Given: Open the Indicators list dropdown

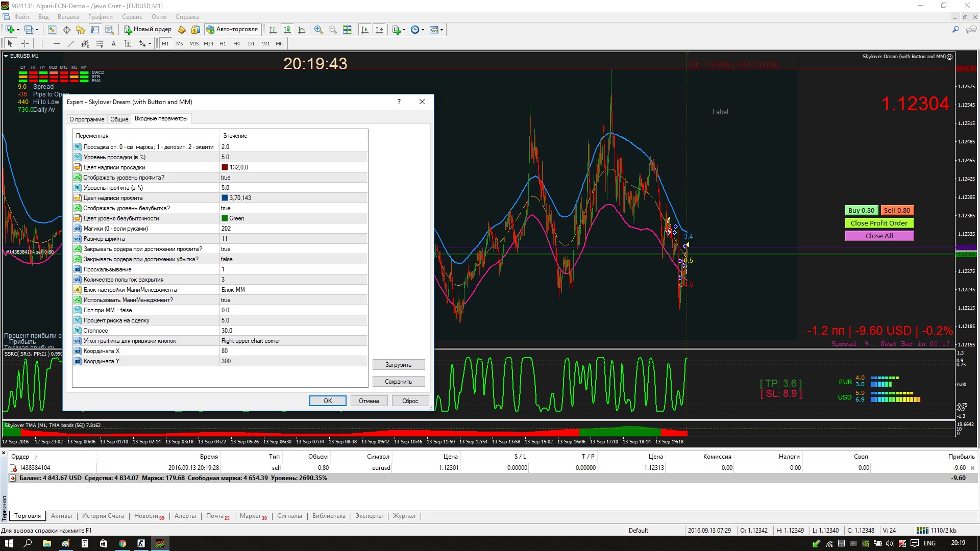Looking at the screenshot, I should [398, 30].
